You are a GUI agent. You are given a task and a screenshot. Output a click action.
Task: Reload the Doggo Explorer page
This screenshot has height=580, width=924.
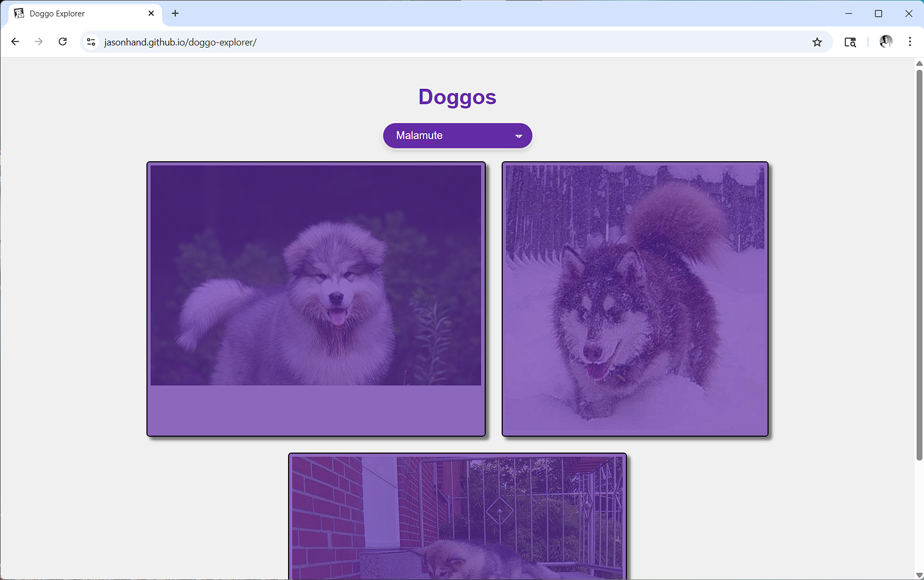[x=62, y=42]
